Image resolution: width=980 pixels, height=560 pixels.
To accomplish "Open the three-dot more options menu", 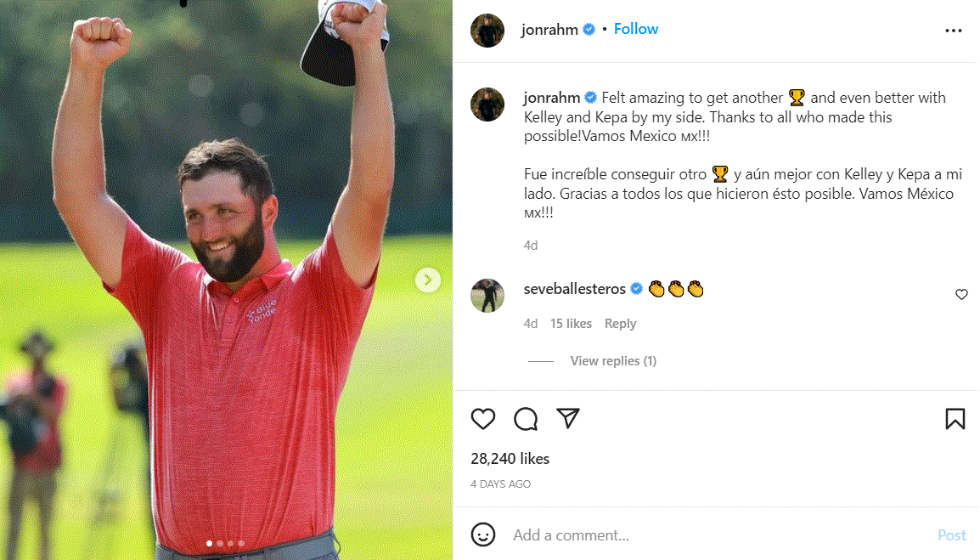I will pyautogui.click(x=953, y=30).
